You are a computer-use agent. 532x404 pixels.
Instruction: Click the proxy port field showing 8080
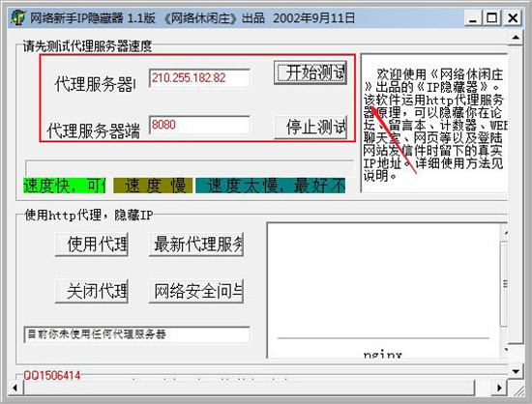tap(200, 125)
